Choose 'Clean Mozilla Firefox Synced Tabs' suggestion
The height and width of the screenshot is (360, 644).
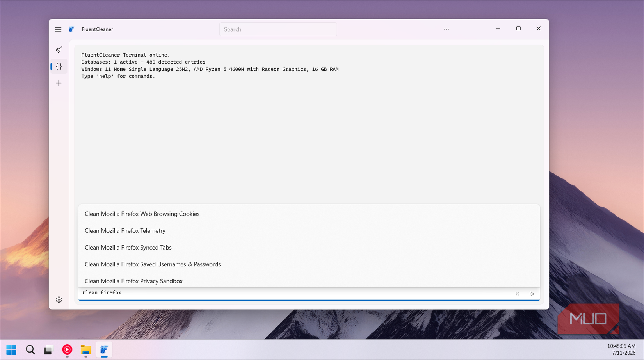309,248
